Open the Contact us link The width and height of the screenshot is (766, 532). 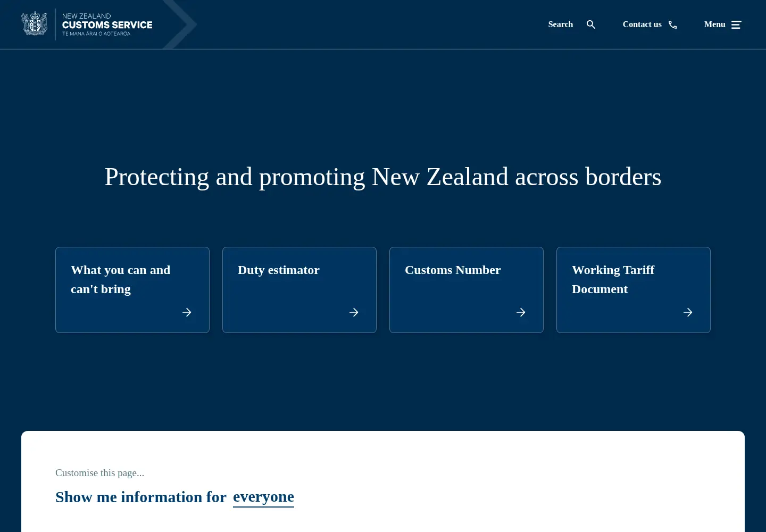pos(642,24)
